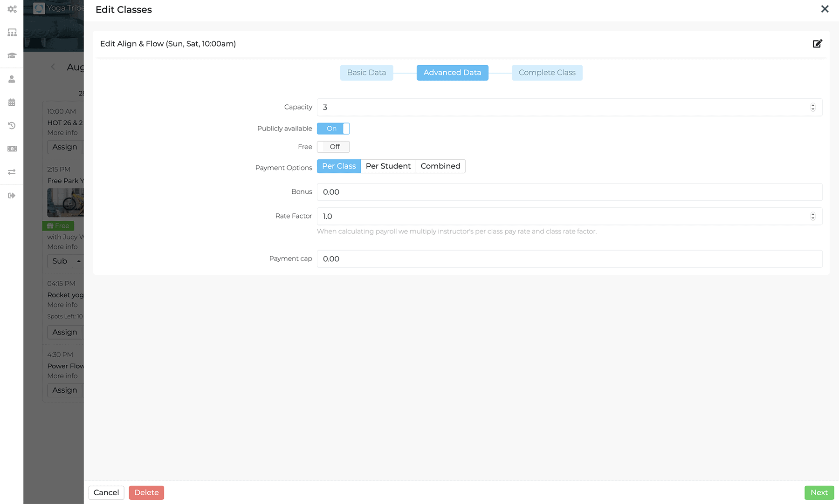The height and width of the screenshot is (504, 839).
Task: Open the exchange arrows icon in sidebar
Action: point(12,172)
